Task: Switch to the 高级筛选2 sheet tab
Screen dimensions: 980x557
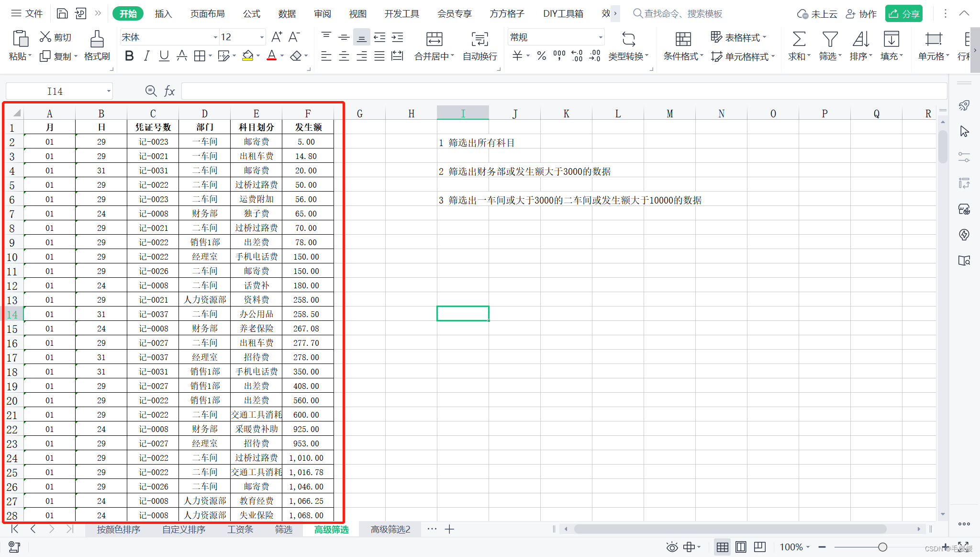Action: 390,529
